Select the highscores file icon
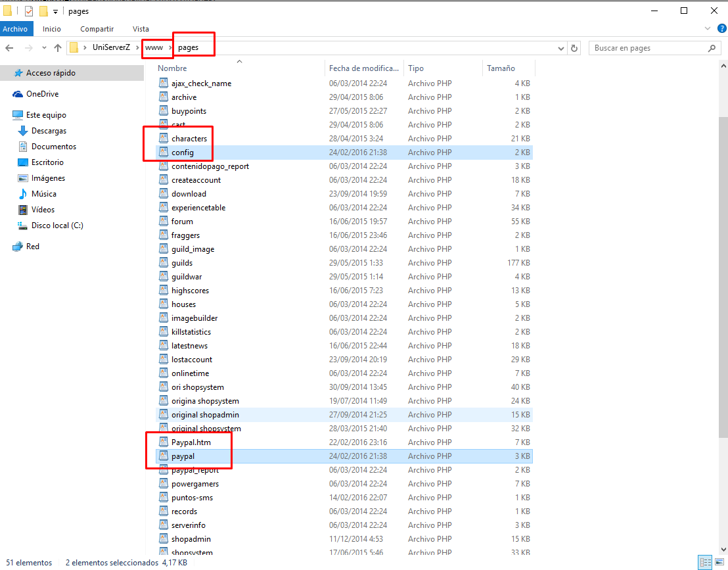 (164, 291)
